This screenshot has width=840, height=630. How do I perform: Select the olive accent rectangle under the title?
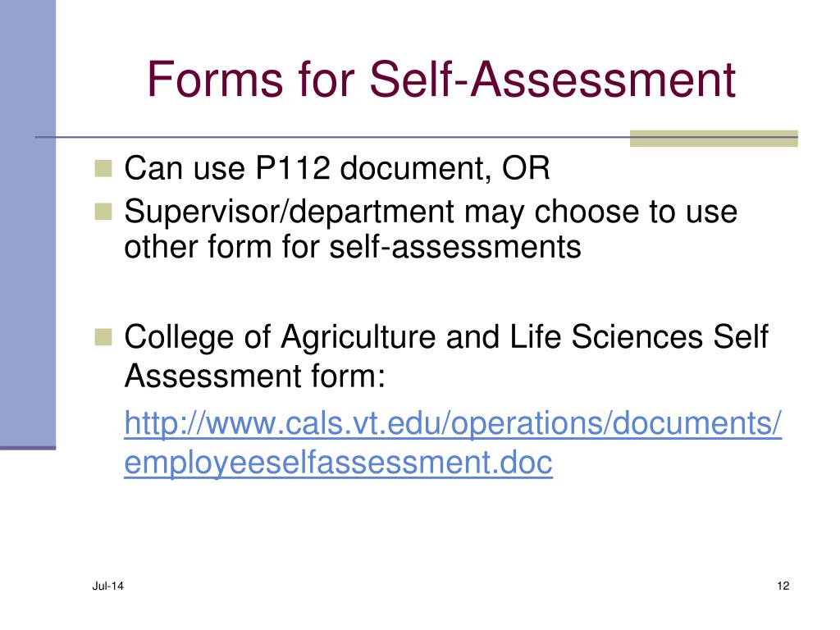[714, 138]
